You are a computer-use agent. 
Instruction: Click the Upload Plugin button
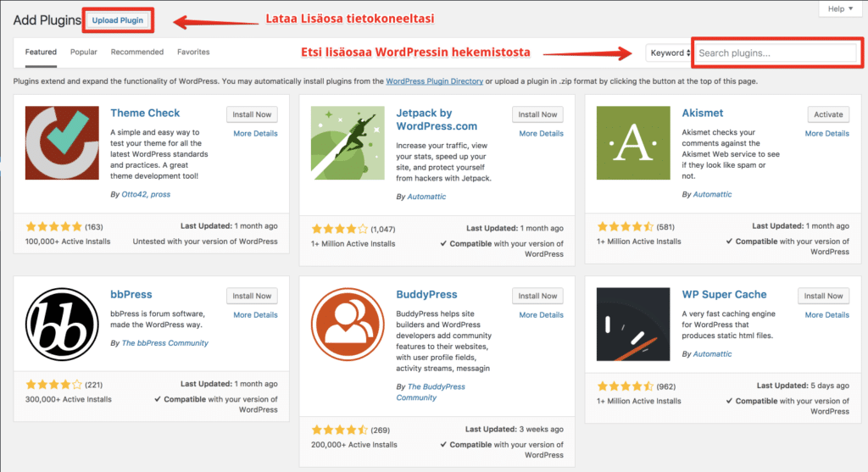(117, 20)
